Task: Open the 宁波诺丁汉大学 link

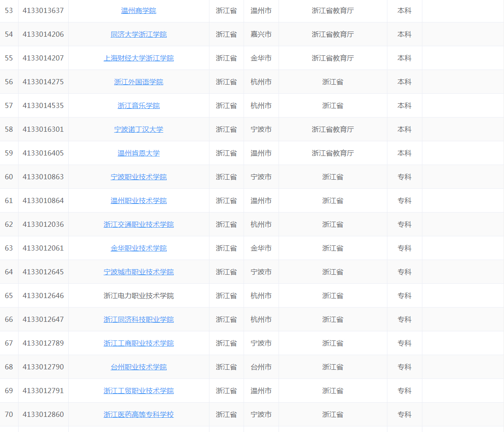Action: (x=139, y=130)
